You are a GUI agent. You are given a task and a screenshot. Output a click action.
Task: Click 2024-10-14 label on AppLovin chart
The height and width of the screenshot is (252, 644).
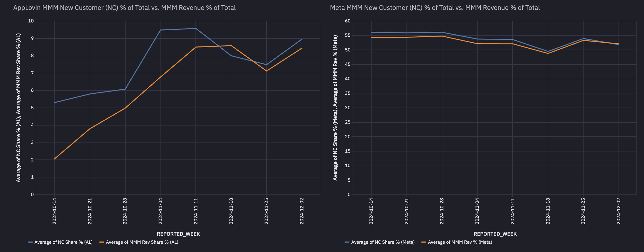click(x=55, y=211)
